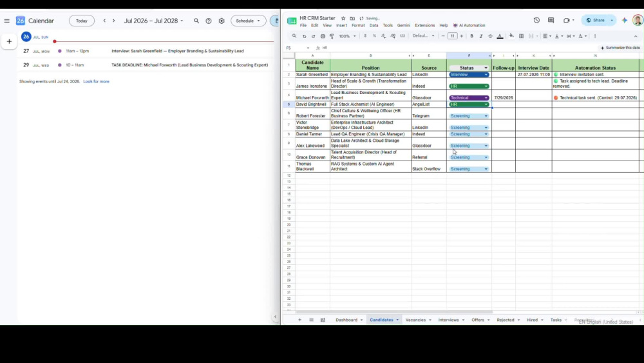Start a Meet call from the camera icon
Viewport: 644px width, 363px height.
(x=566, y=20)
